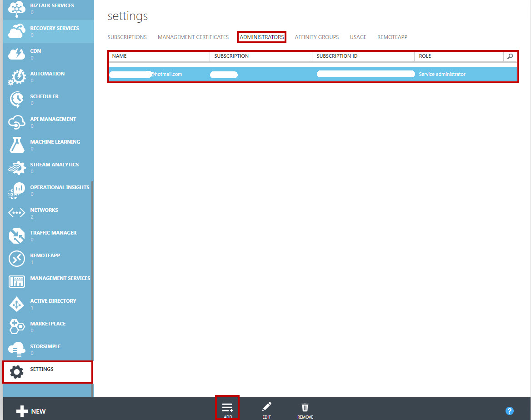Select the hotmail.com administrator name
The width and height of the screenshot is (531, 420).
click(145, 74)
